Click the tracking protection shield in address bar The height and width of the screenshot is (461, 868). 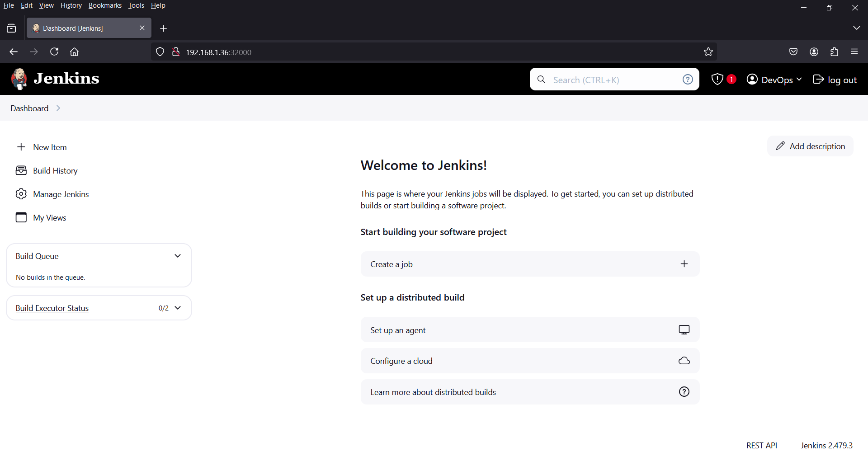click(x=160, y=52)
